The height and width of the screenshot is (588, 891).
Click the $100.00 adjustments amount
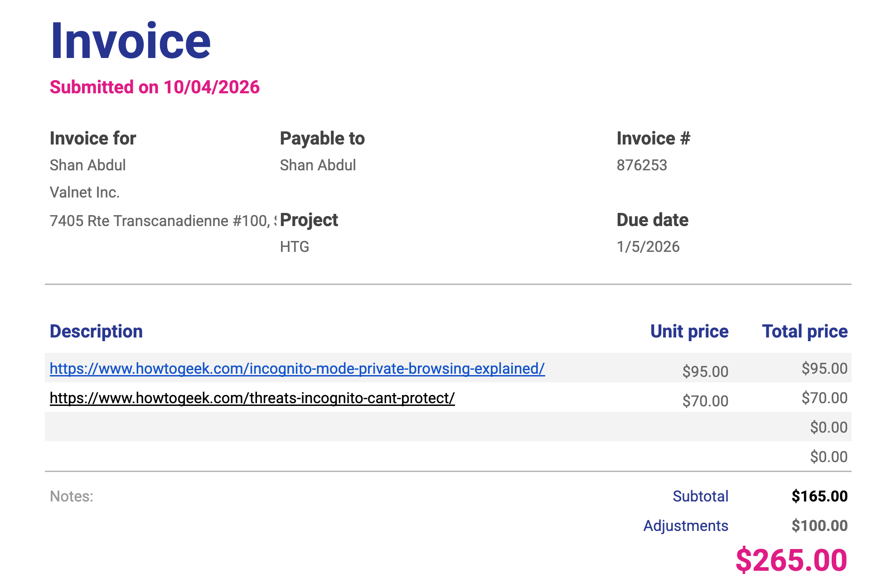coord(819,525)
